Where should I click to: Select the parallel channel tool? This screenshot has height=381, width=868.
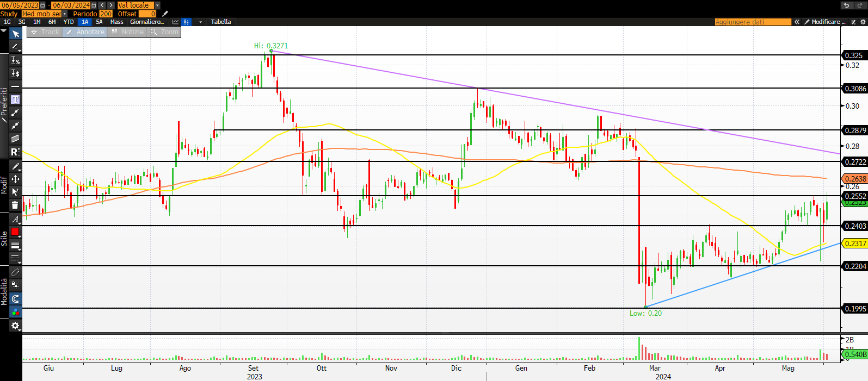pos(15,139)
